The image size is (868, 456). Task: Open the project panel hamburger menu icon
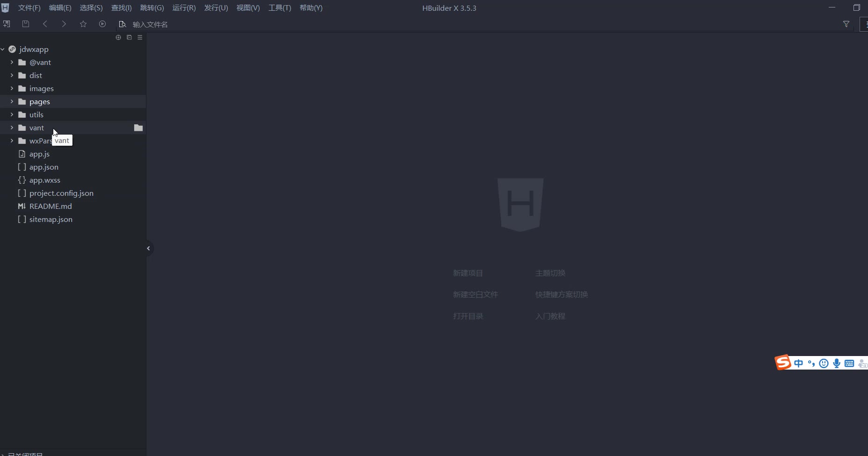coord(140,37)
